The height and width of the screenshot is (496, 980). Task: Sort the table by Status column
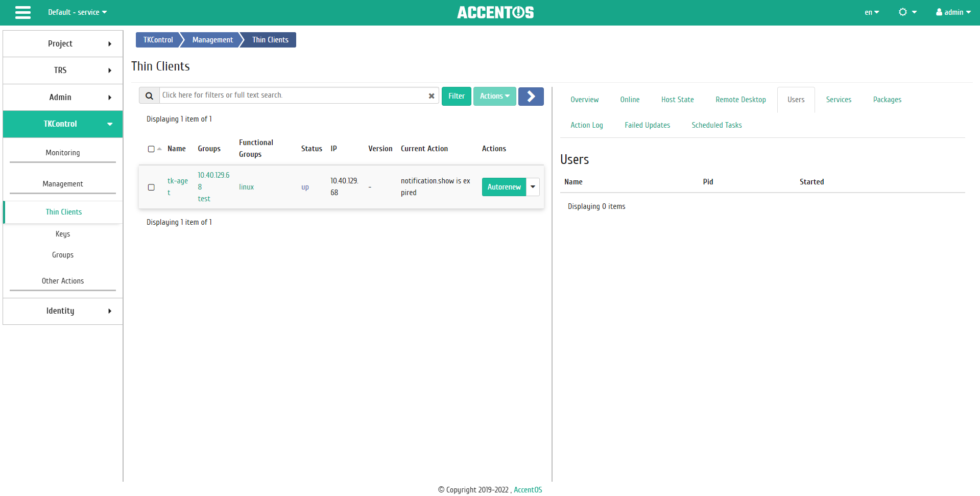(x=312, y=149)
